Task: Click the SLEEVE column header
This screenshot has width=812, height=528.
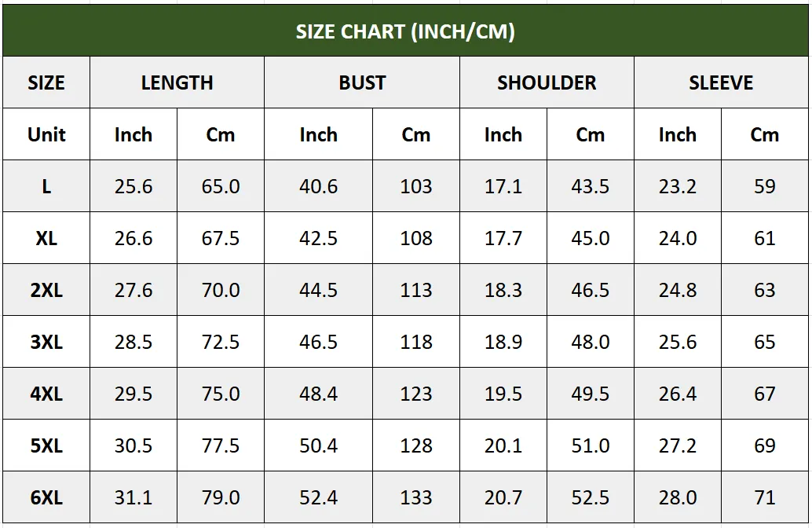Action: coord(721,82)
